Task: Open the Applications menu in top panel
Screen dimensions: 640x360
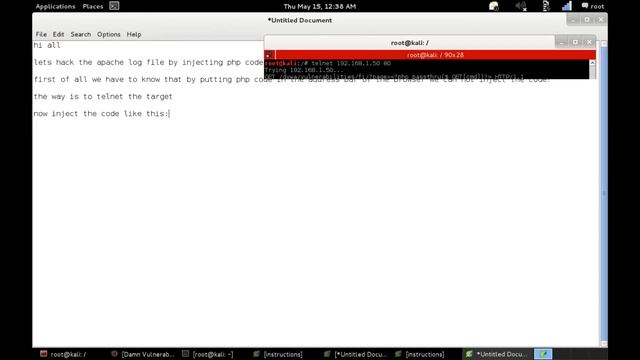Action: pos(56,6)
